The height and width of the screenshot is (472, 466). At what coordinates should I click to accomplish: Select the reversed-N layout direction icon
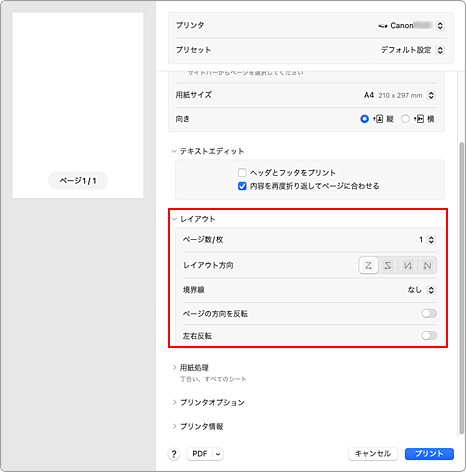(x=407, y=265)
